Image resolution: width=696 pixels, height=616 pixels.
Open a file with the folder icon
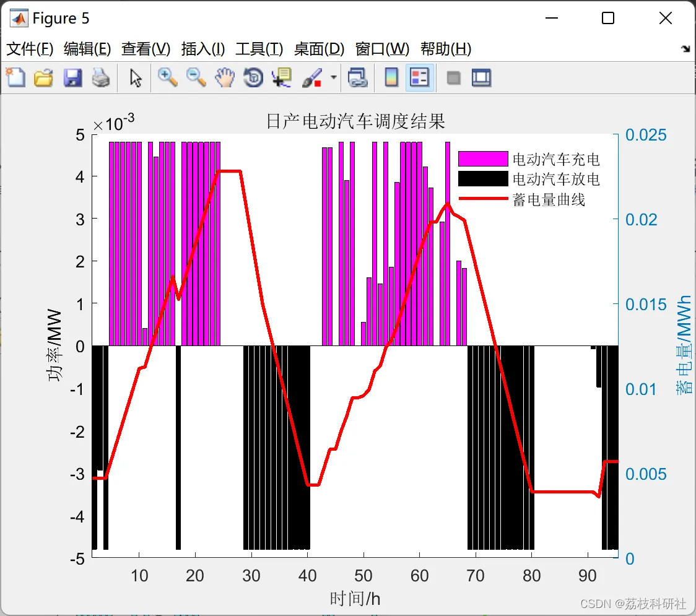(x=43, y=77)
